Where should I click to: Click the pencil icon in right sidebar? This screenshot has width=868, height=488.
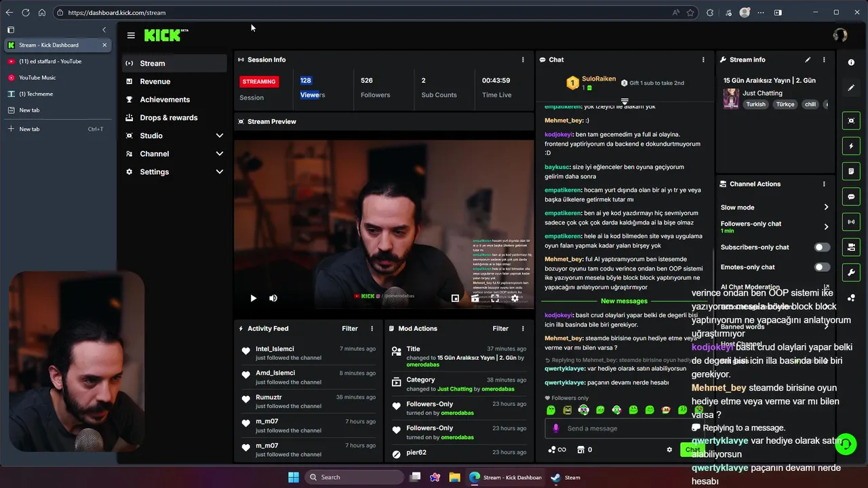(851, 87)
